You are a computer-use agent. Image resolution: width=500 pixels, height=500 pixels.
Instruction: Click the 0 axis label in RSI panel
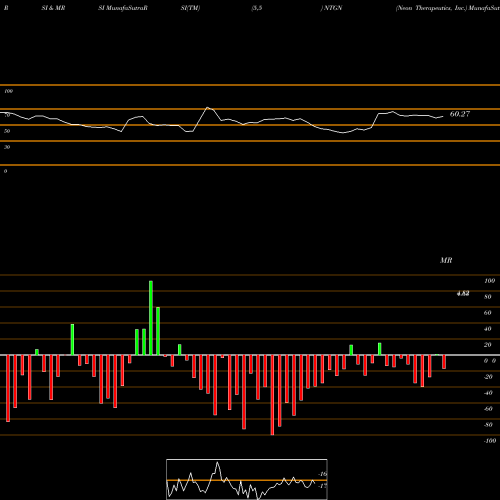tap(6, 171)
